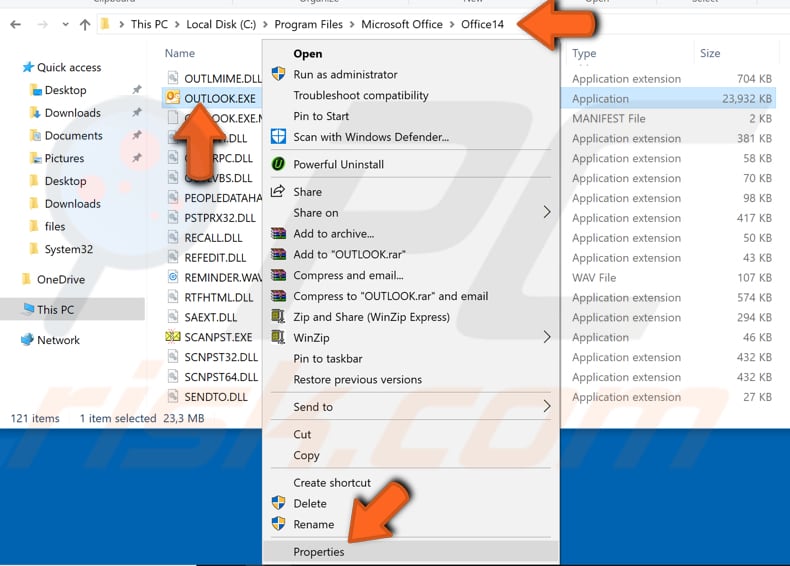Image resolution: width=790 pixels, height=566 pixels.
Task: Click the shield icon beside Rename
Action: click(278, 524)
